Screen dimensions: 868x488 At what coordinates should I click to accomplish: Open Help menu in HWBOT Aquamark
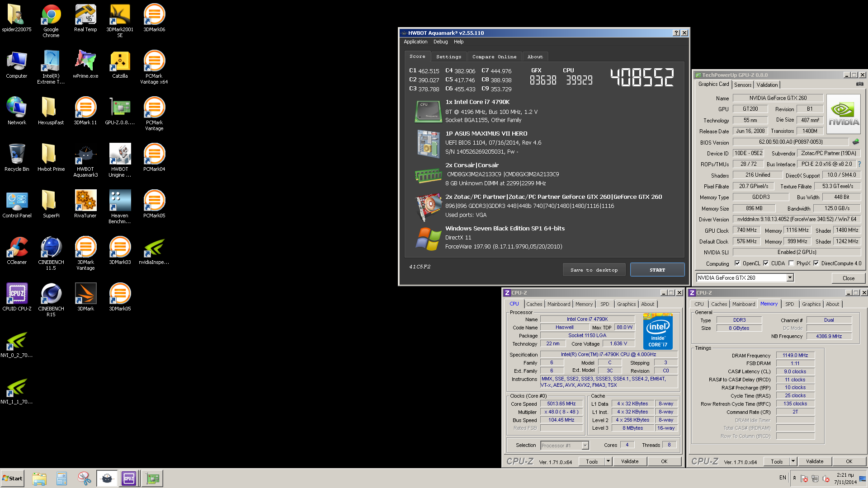458,42
